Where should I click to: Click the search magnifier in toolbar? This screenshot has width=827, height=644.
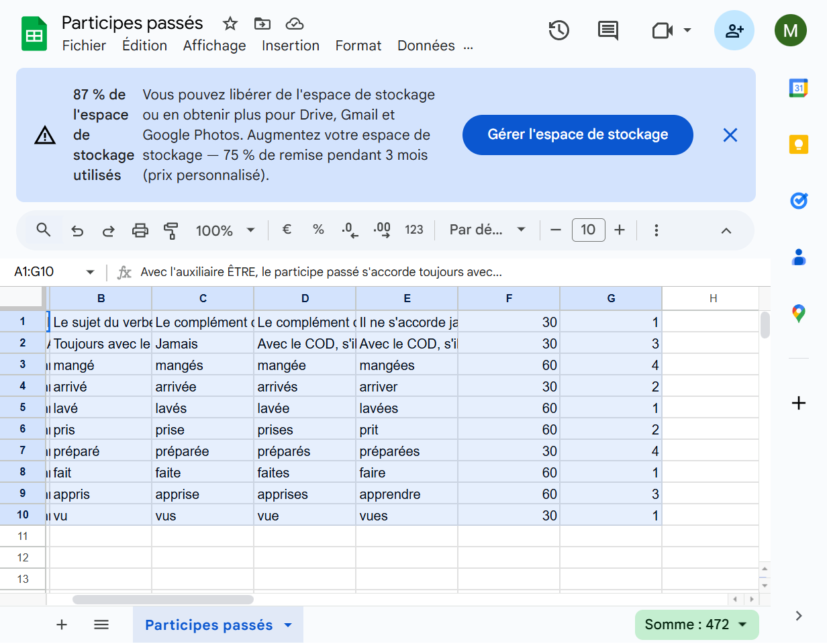(x=44, y=230)
